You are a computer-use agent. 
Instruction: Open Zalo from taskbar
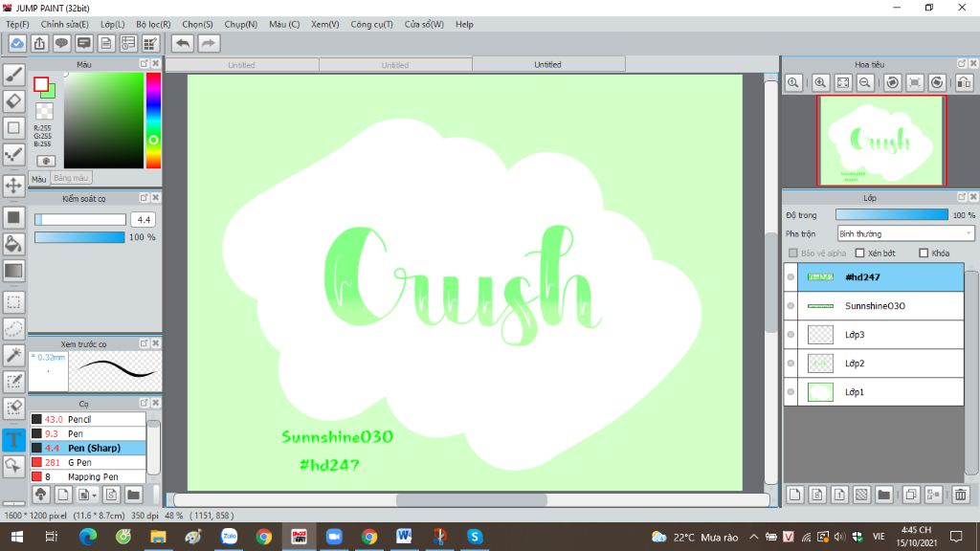tap(230, 537)
